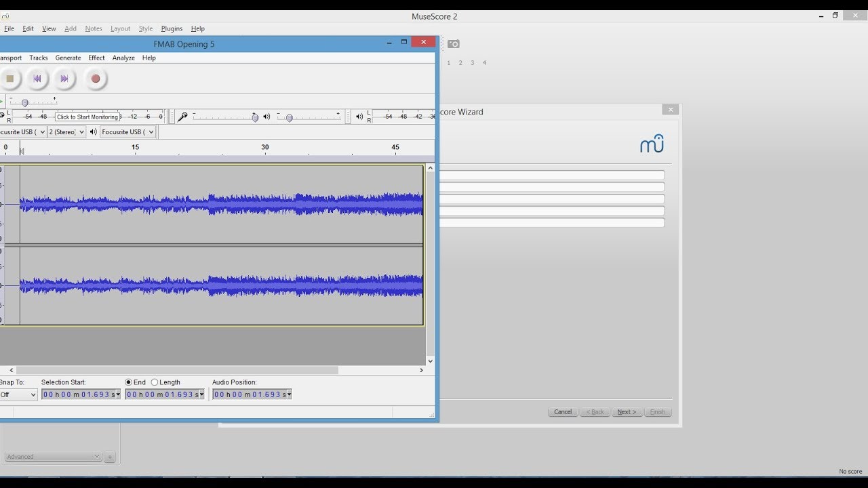This screenshot has height=488, width=868.
Task: Select the End radio button
Action: pos(129,382)
